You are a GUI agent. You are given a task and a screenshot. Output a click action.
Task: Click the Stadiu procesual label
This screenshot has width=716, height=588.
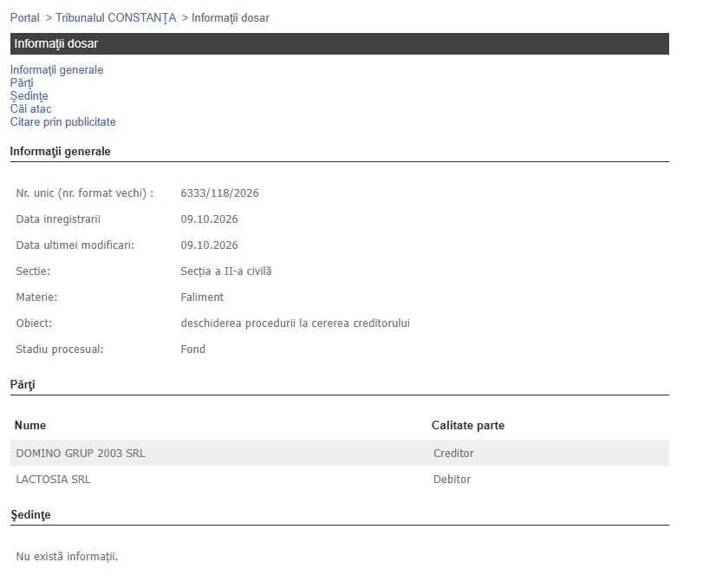(60, 350)
